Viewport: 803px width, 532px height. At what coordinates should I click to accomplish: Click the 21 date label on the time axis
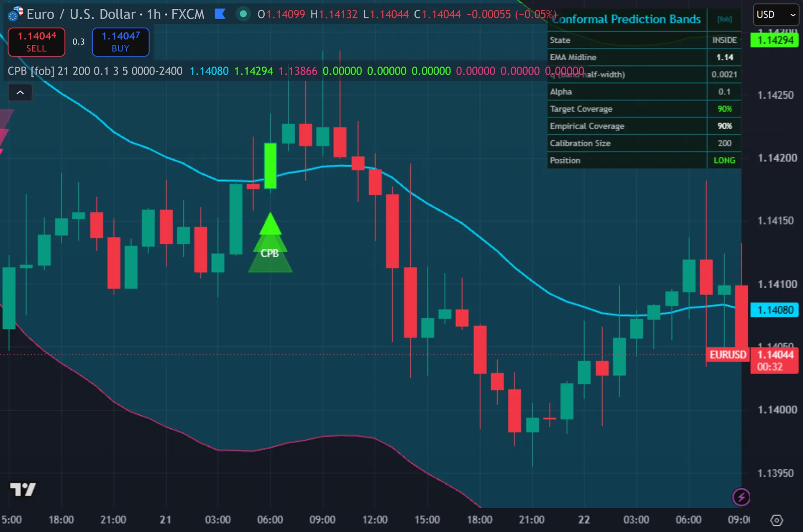click(165, 520)
